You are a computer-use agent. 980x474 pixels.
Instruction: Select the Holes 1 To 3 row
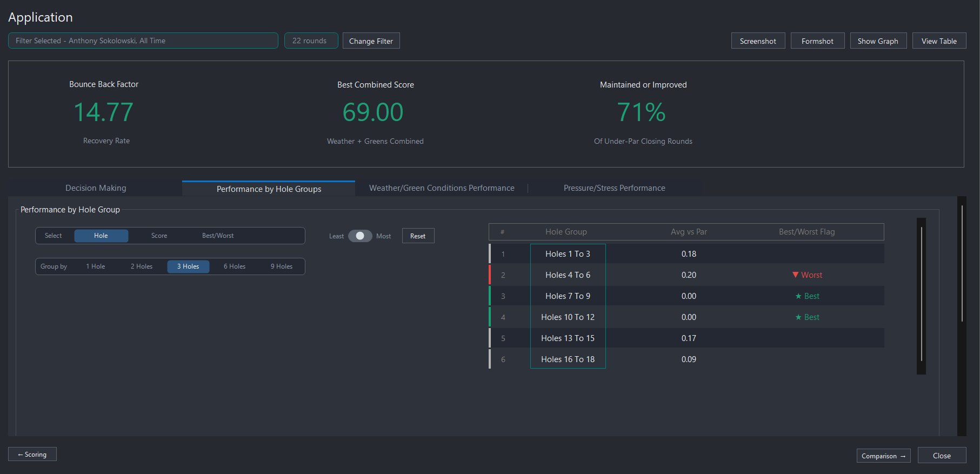coord(686,254)
